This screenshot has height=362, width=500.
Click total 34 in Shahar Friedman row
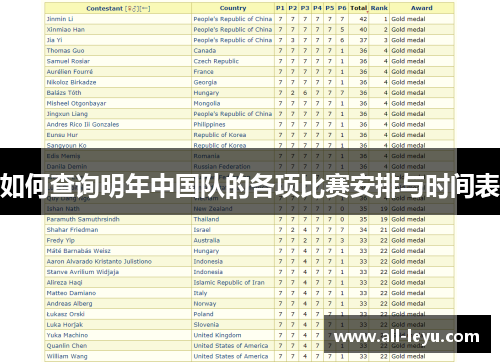pos(363,230)
